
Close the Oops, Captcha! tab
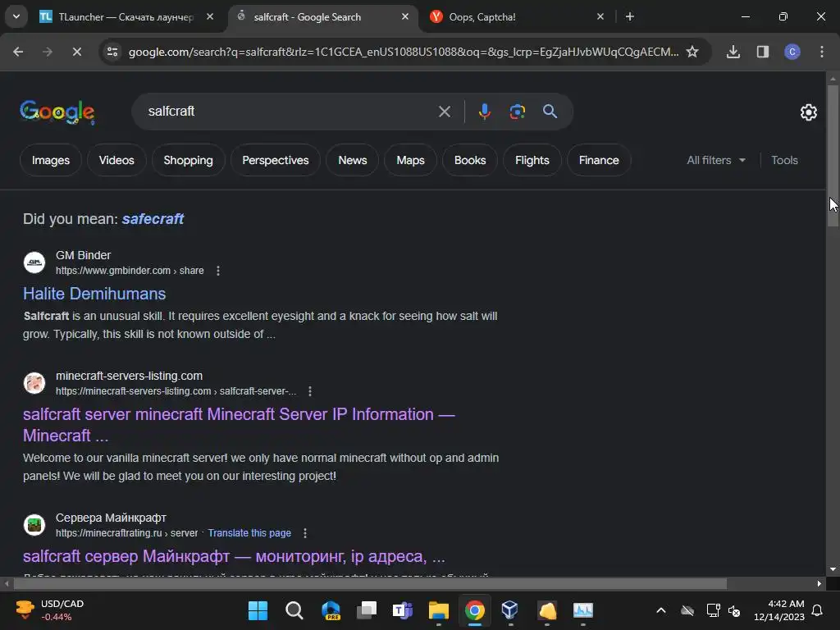coord(600,16)
